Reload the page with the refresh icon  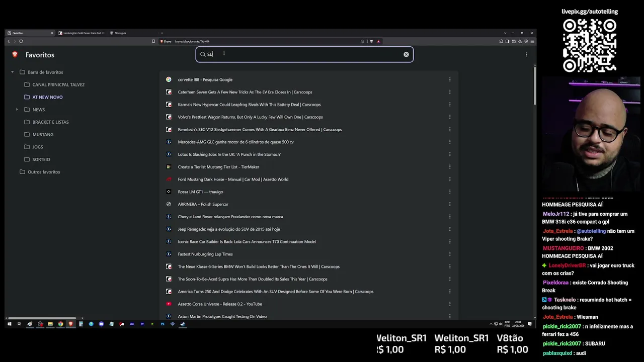21,41
